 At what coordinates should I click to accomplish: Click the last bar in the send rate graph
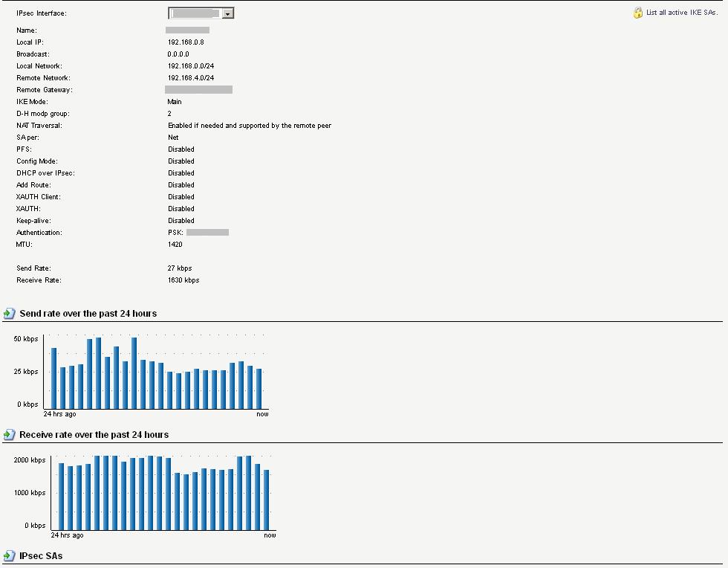click(x=259, y=388)
